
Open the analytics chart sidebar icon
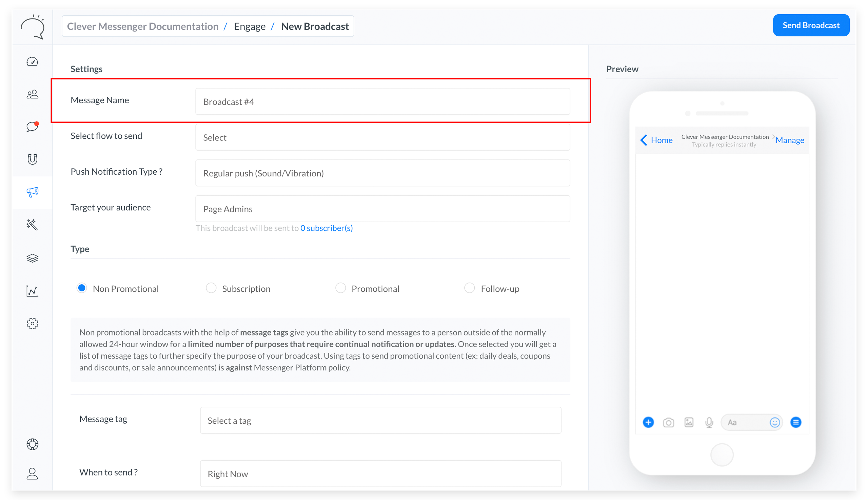point(32,291)
